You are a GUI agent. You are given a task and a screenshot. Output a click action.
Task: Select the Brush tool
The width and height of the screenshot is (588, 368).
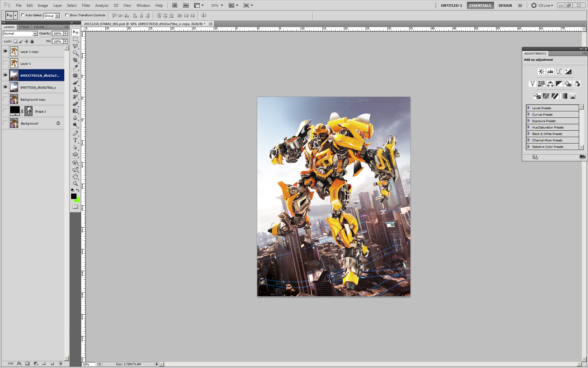(75, 82)
